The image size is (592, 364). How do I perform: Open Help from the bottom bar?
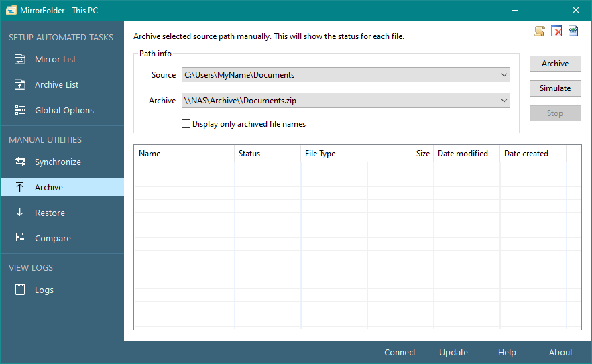click(x=507, y=353)
